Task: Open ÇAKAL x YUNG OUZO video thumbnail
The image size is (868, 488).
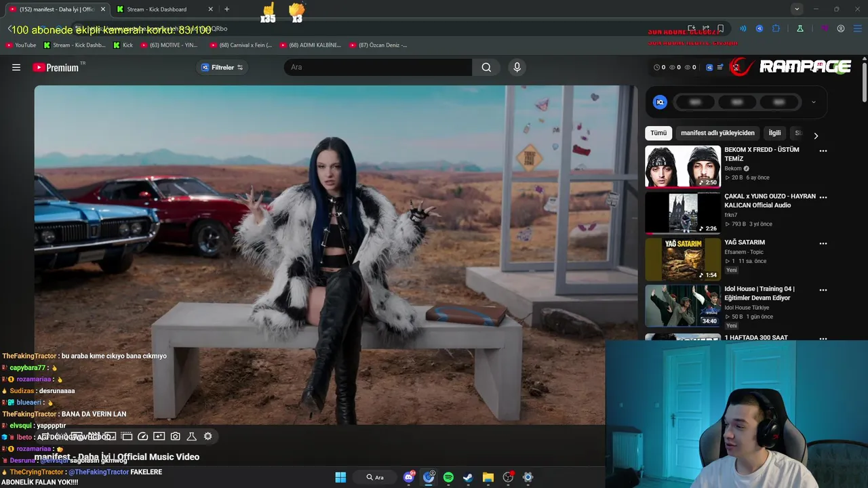Action: coord(683,213)
